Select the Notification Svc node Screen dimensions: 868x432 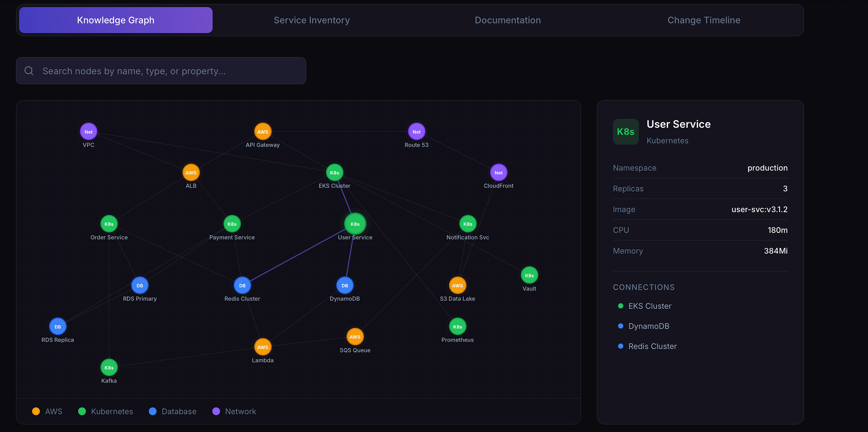coord(468,224)
